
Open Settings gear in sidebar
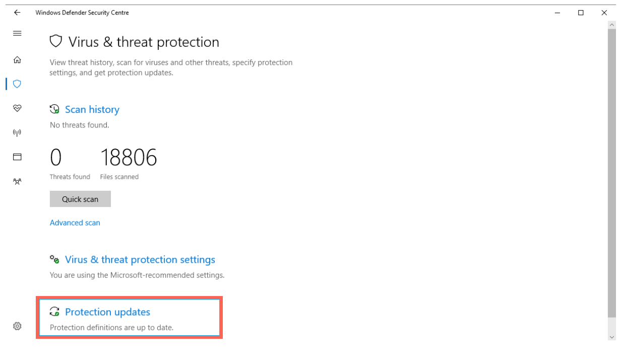pos(17,326)
